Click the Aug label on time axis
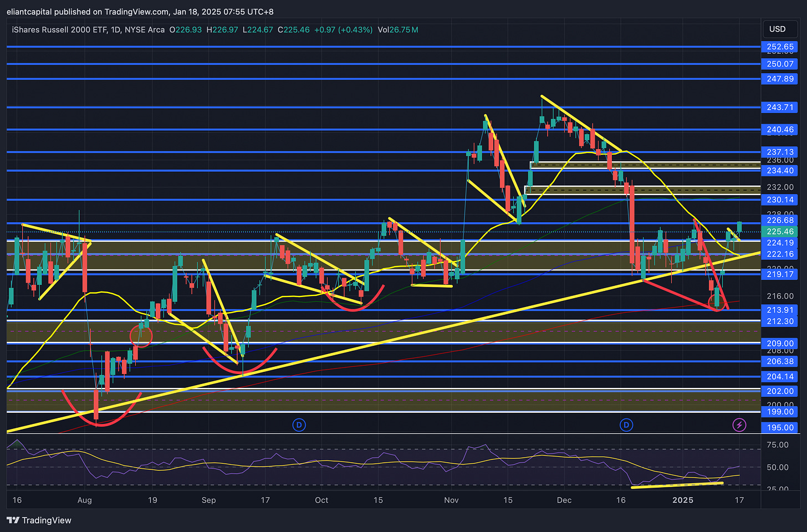This screenshot has width=807, height=532. pyautogui.click(x=84, y=500)
